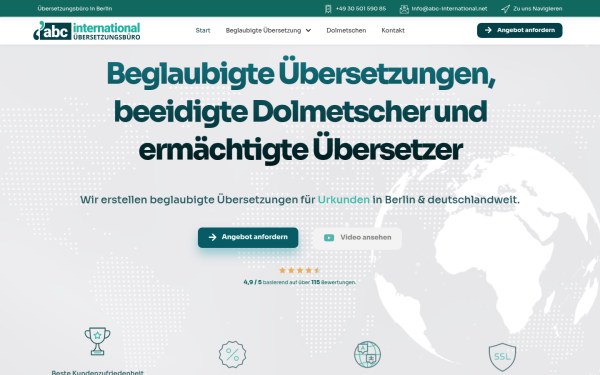Click the paper plane navigation icon
Screen dimensions: 600x375
pyautogui.click(x=505, y=9)
